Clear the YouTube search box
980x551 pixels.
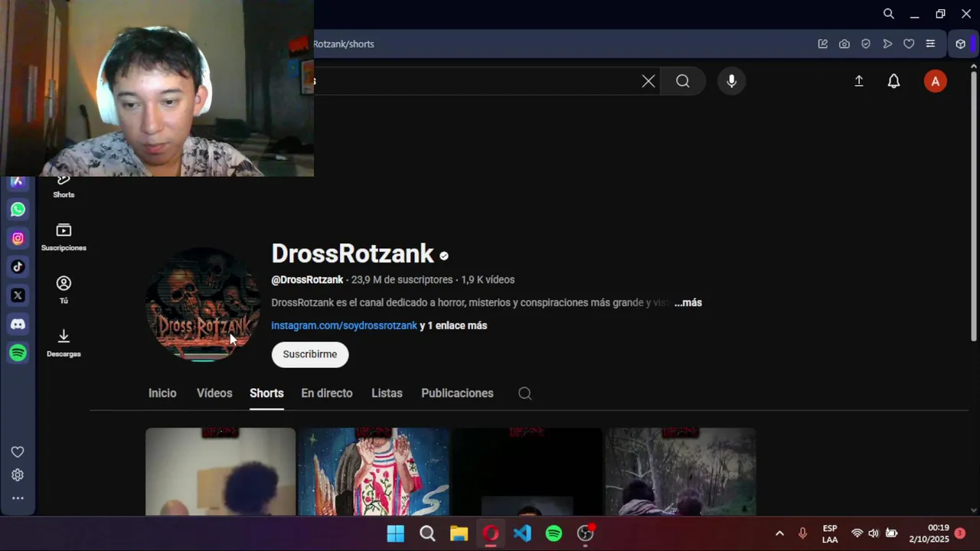coord(648,81)
